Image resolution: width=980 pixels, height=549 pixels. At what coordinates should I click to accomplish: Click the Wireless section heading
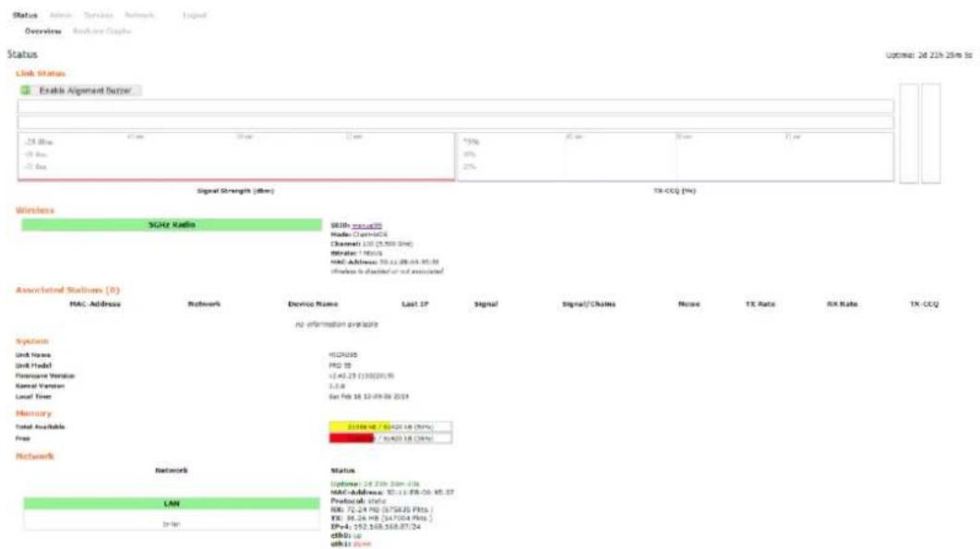[x=35, y=210]
